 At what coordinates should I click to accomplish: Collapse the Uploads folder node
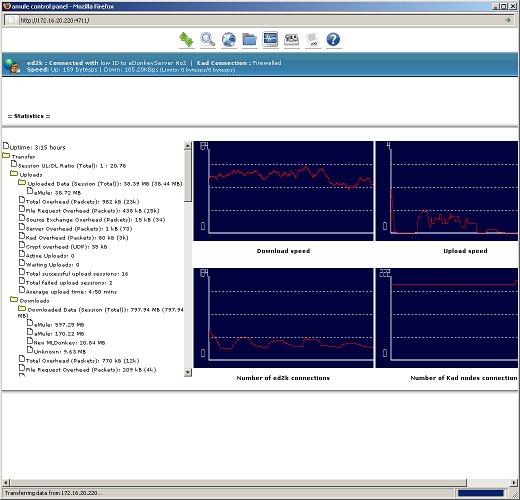pos(14,174)
